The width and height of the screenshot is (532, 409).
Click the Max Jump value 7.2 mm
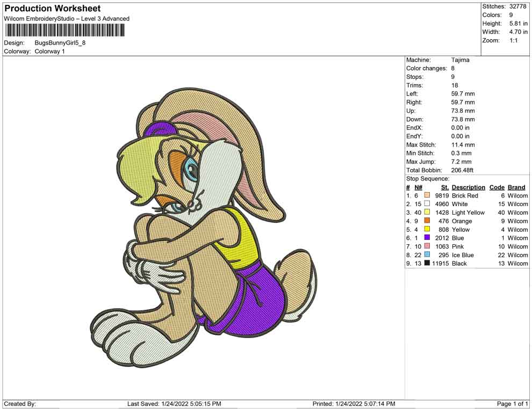(461, 162)
